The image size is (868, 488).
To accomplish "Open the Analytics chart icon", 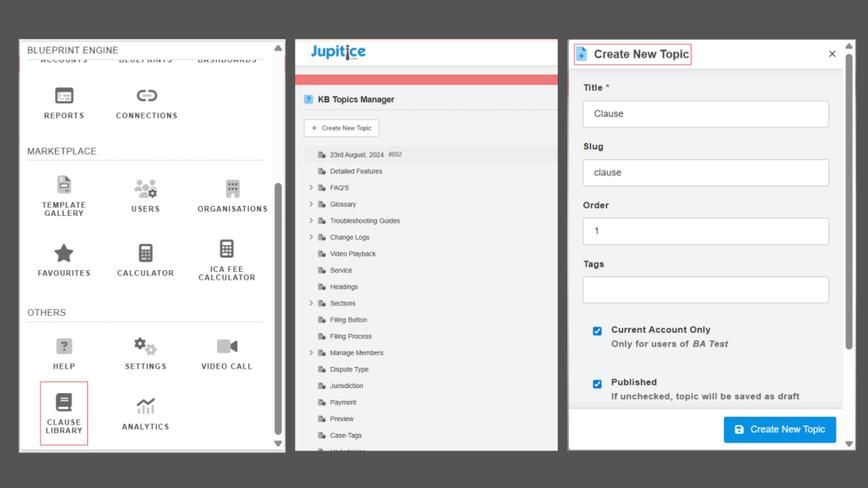I will [146, 407].
